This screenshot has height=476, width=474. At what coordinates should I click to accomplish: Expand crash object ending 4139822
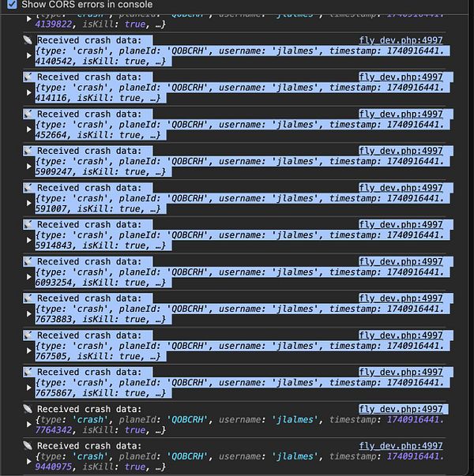pyautogui.click(x=29, y=19)
